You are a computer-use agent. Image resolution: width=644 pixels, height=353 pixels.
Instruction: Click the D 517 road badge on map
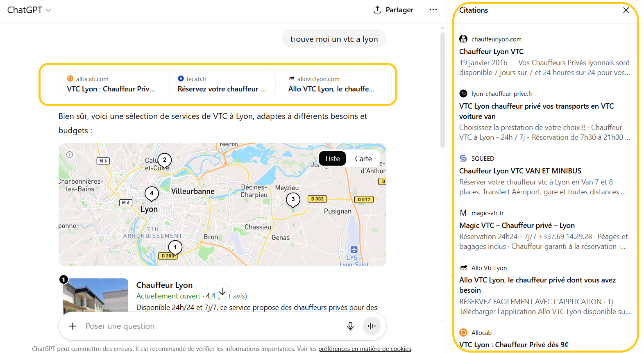[363, 200]
